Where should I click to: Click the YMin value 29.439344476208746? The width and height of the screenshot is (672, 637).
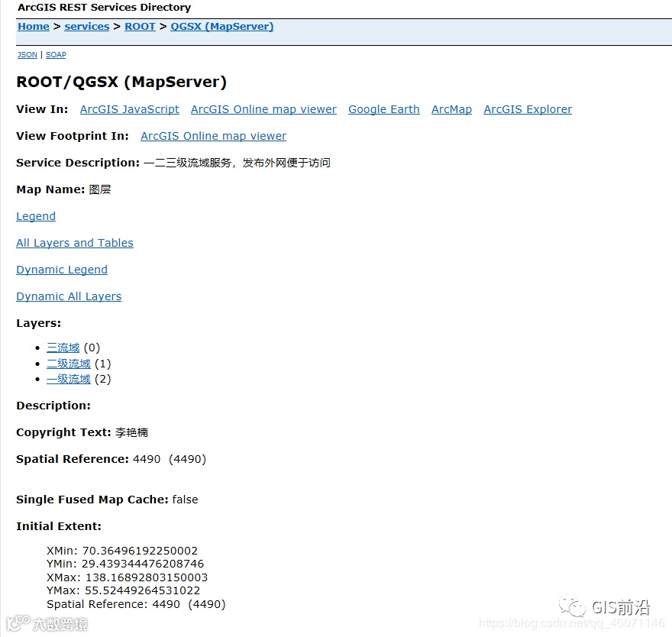[143, 564]
